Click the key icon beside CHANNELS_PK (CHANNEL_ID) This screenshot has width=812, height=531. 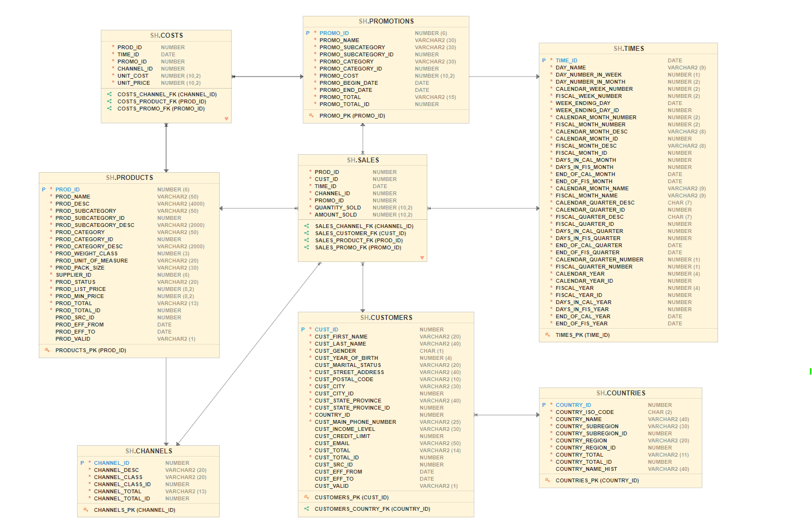[x=85, y=510]
